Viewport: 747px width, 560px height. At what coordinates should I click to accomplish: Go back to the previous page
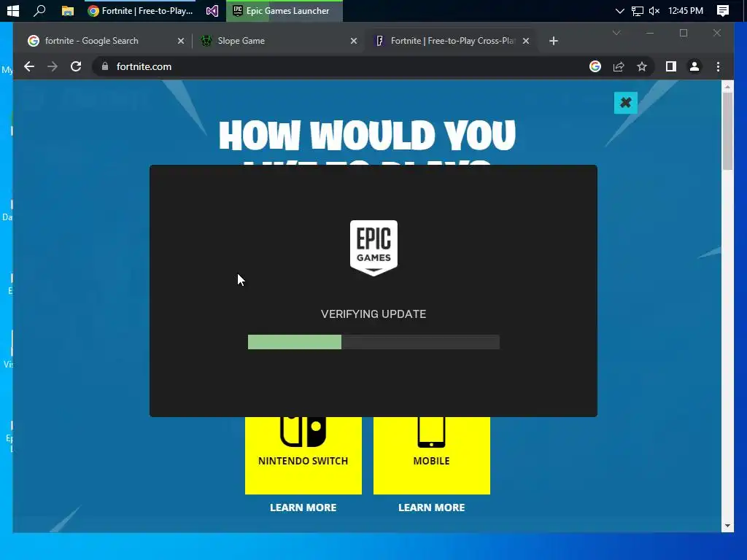coord(29,66)
